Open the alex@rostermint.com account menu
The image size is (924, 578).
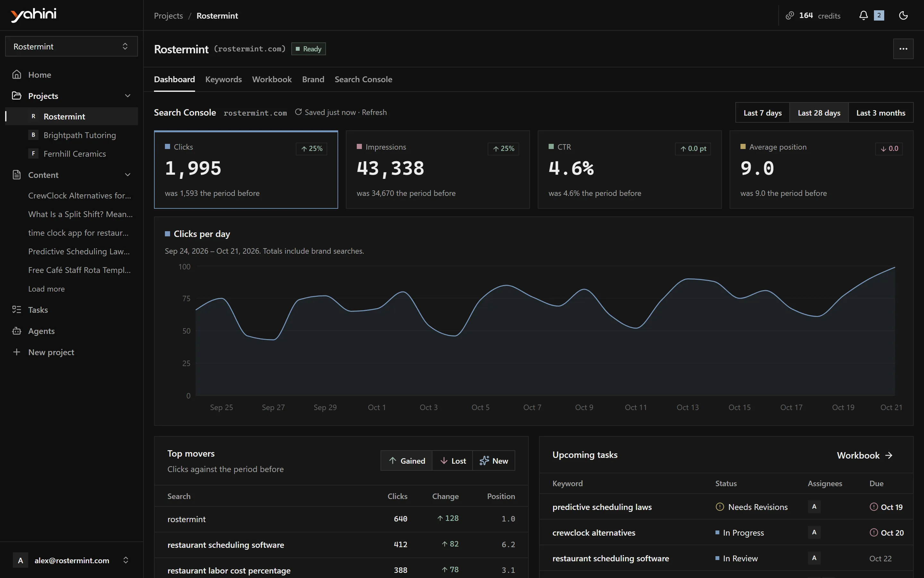[x=72, y=560]
